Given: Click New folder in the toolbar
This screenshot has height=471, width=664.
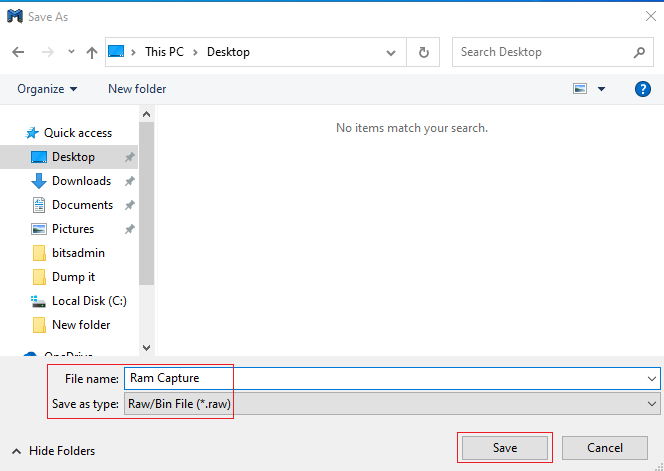Looking at the screenshot, I should (137, 89).
